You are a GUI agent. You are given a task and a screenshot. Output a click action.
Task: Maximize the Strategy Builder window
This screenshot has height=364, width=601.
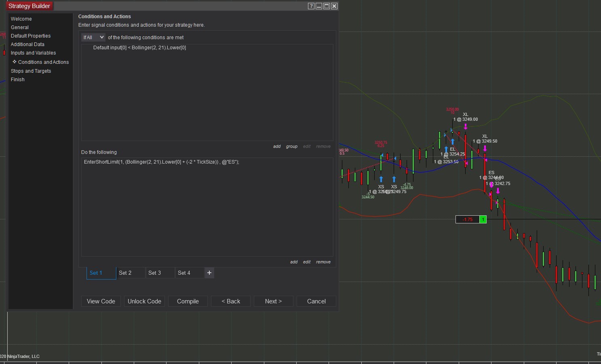click(326, 6)
